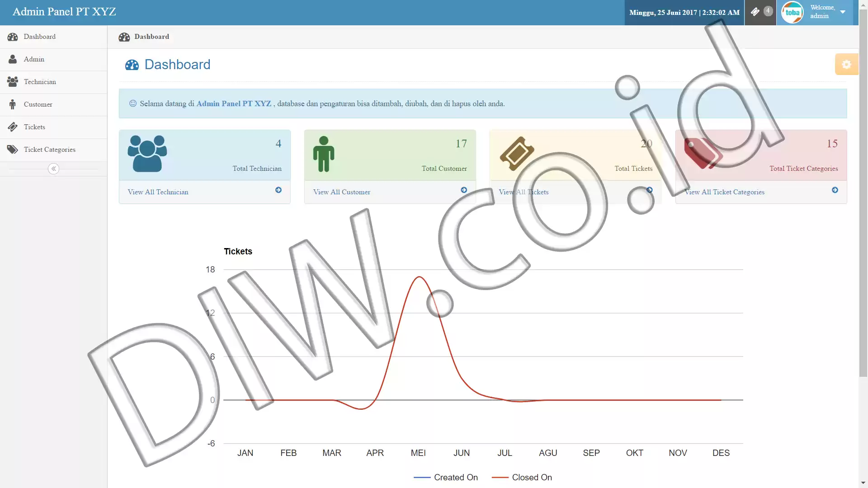Viewport: 868px width, 488px height.
Task: Open the View All Ticket Categories link
Action: 724,192
